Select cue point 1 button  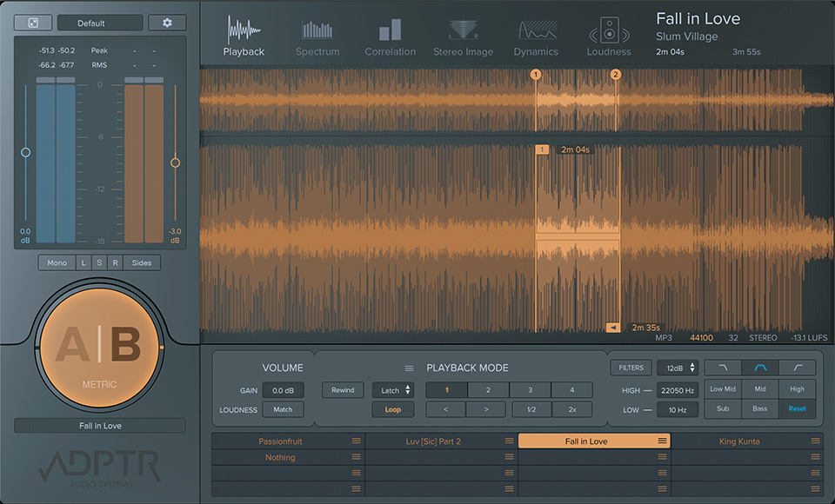coord(446,390)
